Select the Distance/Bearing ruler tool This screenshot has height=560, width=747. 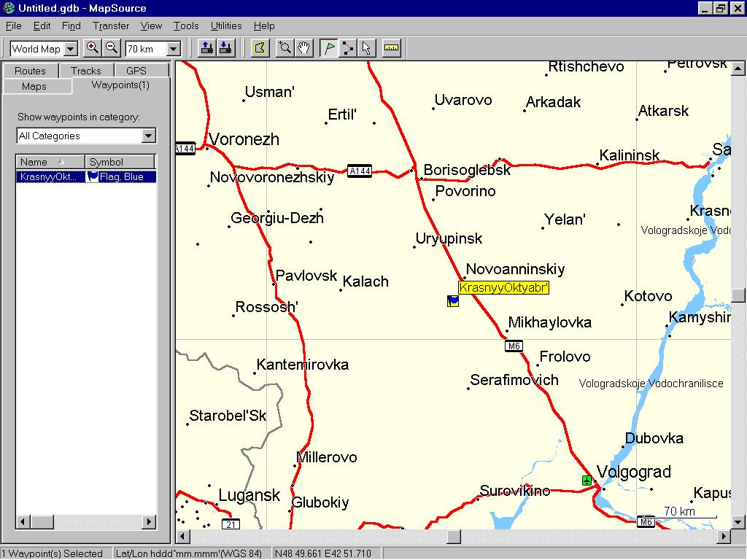point(391,48)
